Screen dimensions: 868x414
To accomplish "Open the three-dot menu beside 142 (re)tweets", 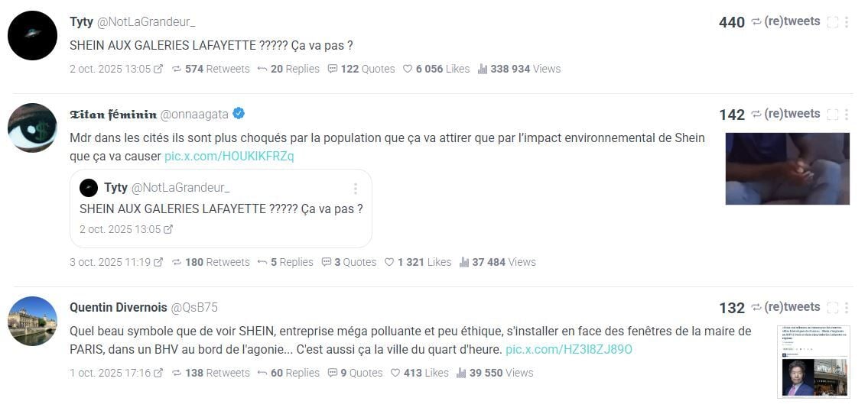I will pos(846,114).
